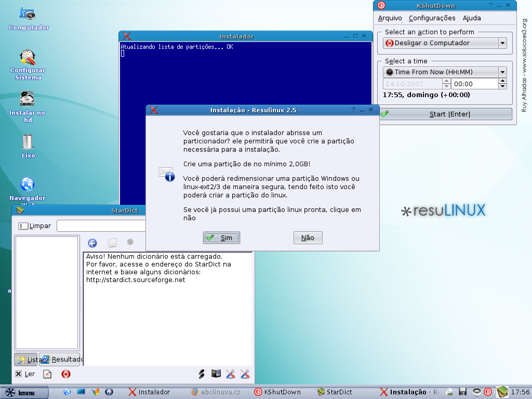The width and height of the screenshot is (532, 399).
Task: Click taskbar butterfly quick-launch icon
Action: coord(96,392)
